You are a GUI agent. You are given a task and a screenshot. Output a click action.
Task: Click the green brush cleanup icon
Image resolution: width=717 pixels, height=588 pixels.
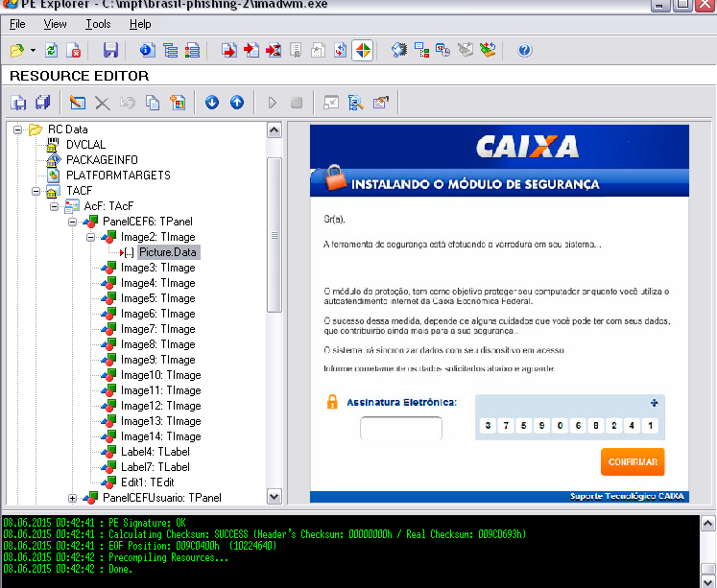click(x=488, y=50)
